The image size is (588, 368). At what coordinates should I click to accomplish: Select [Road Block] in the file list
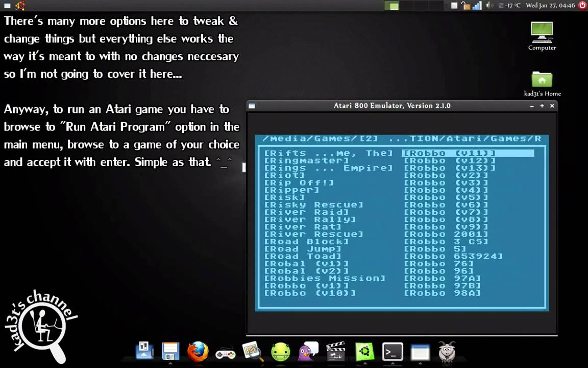306,241
